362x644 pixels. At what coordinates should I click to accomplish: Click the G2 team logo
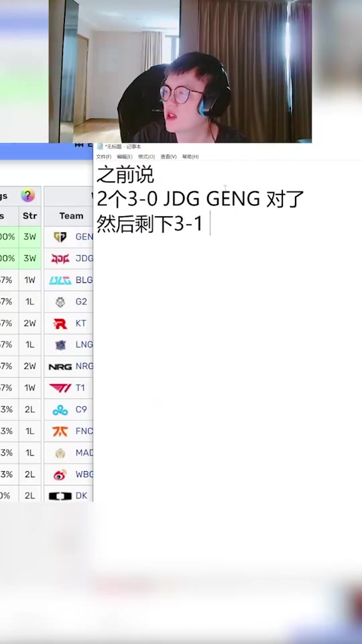(60, 302)
